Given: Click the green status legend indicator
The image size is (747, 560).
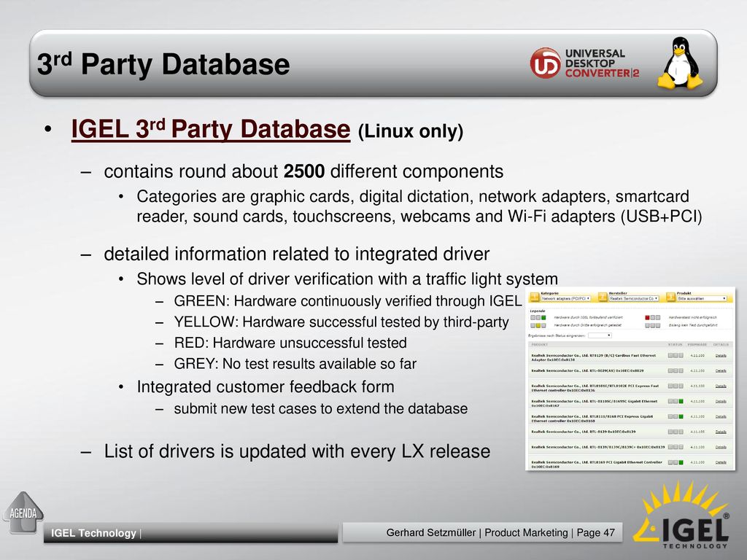Looking at the screenshot, I should [x=543, y=318].
